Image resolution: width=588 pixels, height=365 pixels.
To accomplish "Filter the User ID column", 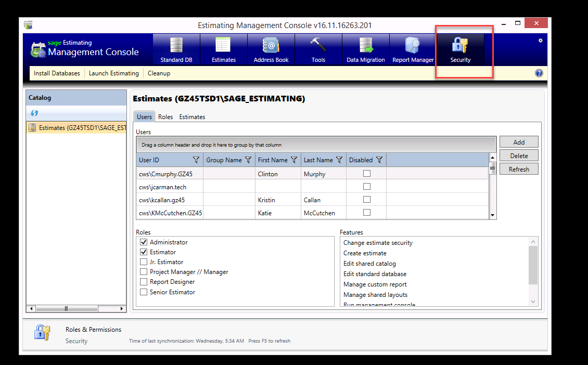I will pyautogui.click(x=196, y=160).
